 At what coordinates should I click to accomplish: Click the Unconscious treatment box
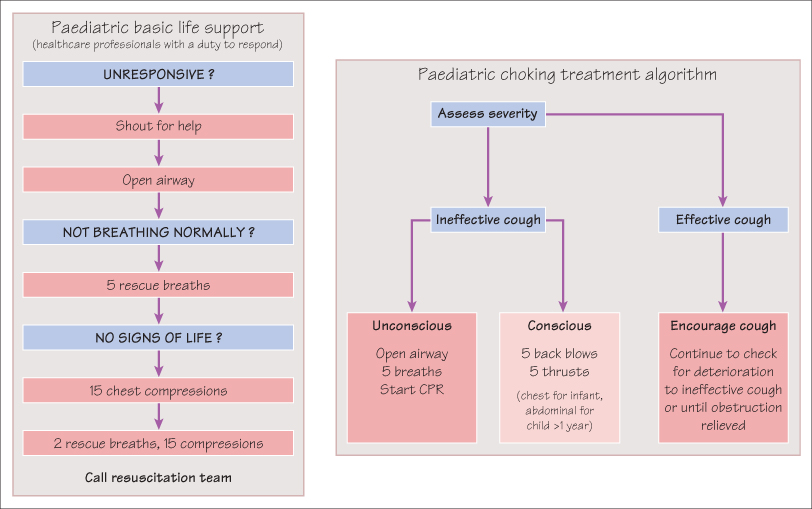coord(412,377)
